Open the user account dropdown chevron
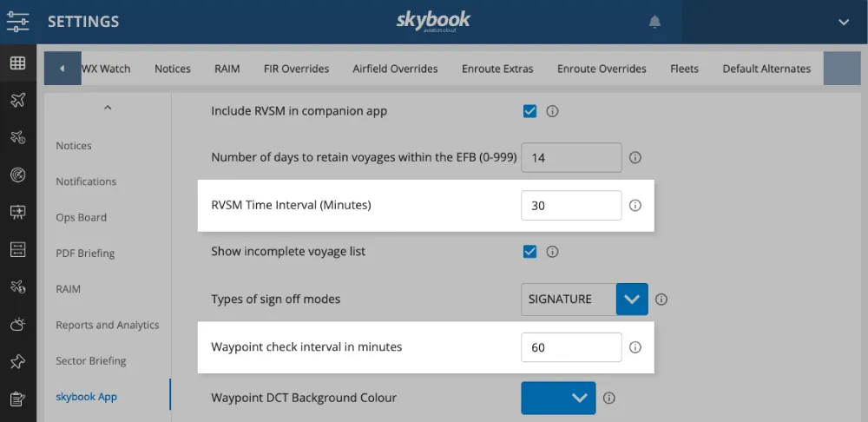The width and height of the screenshot is (868, 422). click(844, 23)
